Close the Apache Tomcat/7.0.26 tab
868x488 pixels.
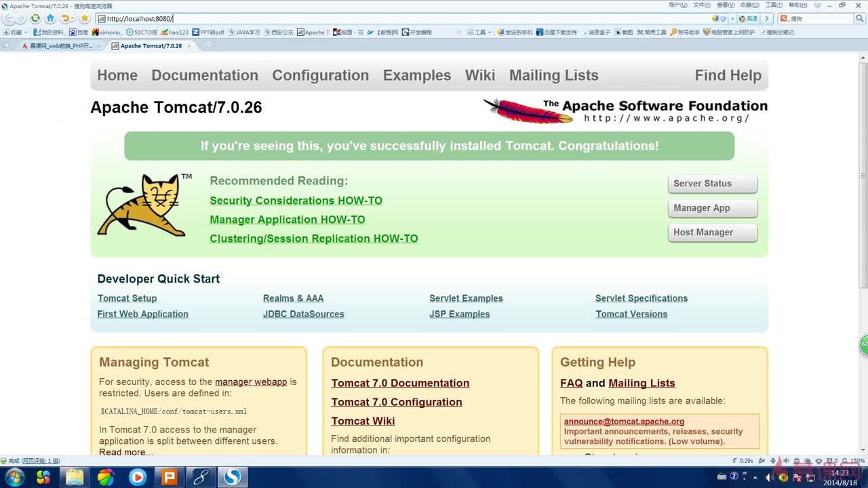[x=190, y=46]
